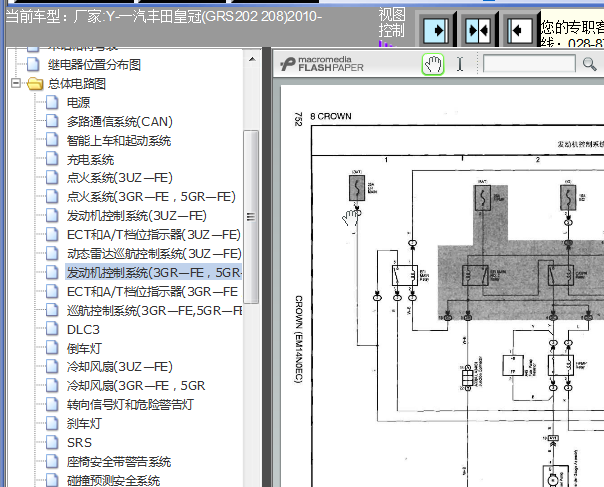Open 继电器位置分布图 document
604x487 pixels.
coord(94,65)
